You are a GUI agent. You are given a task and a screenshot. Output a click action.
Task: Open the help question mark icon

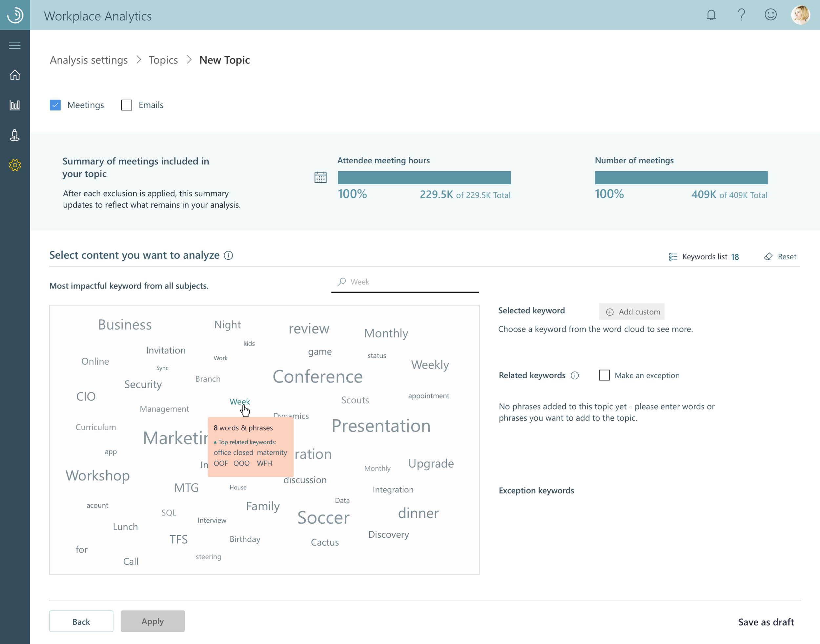pos(741,15)
